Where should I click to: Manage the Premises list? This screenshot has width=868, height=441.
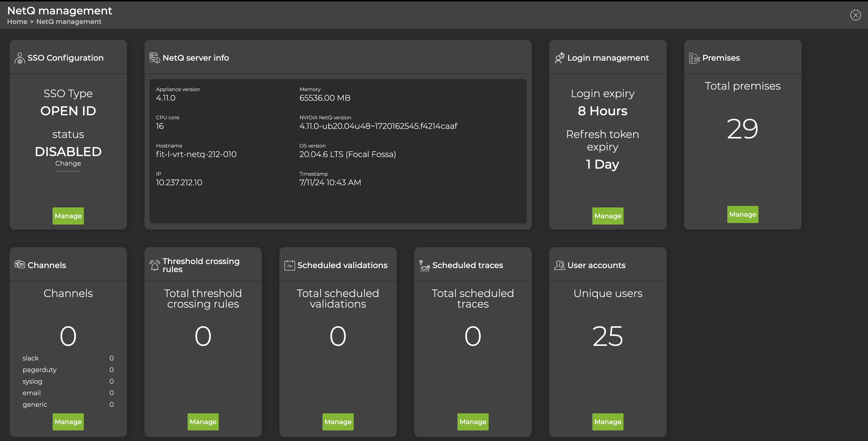point(743,214)
